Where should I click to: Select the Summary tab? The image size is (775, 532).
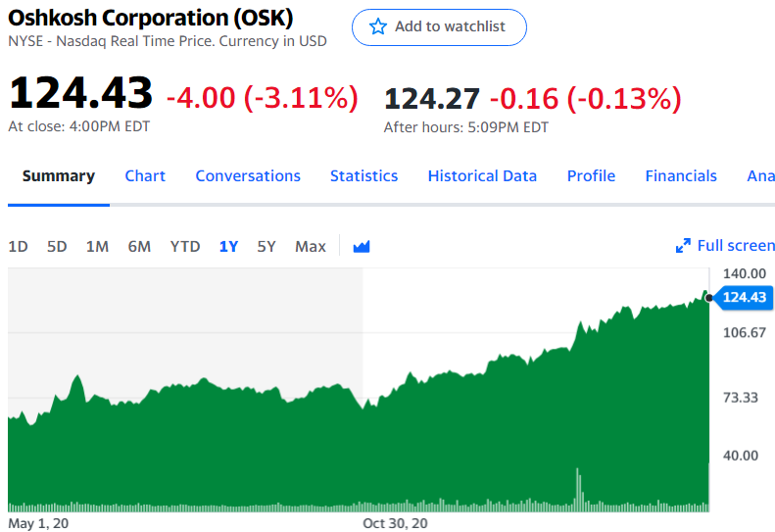59,176
